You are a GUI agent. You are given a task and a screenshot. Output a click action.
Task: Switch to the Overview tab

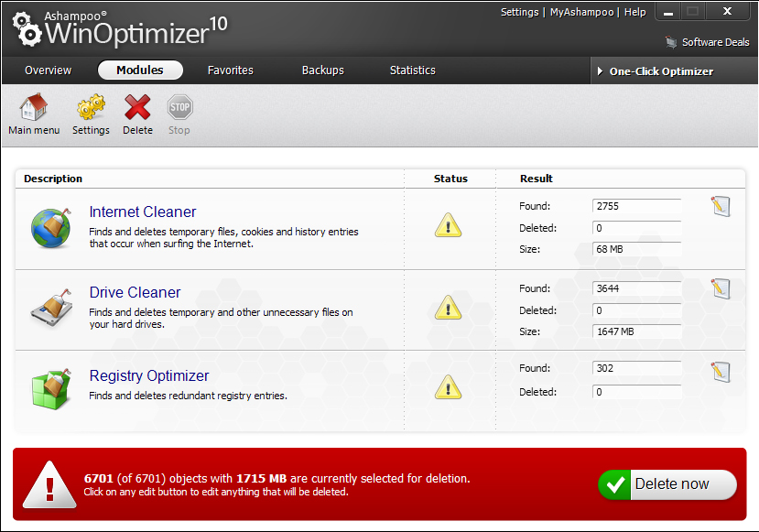[x=49, y=71]
